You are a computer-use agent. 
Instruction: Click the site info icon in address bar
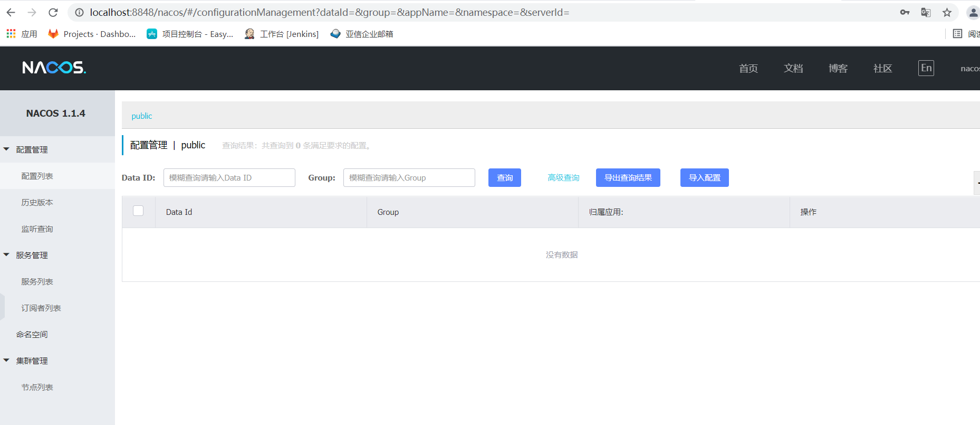coord(79,12)
